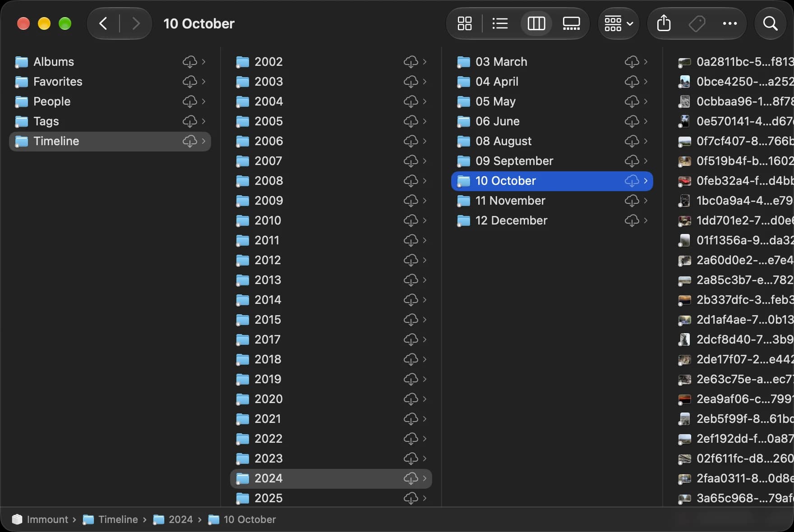The image size is (794, 532).
Task: Click cloud download icon for 2002
Action: pos(411,62)
